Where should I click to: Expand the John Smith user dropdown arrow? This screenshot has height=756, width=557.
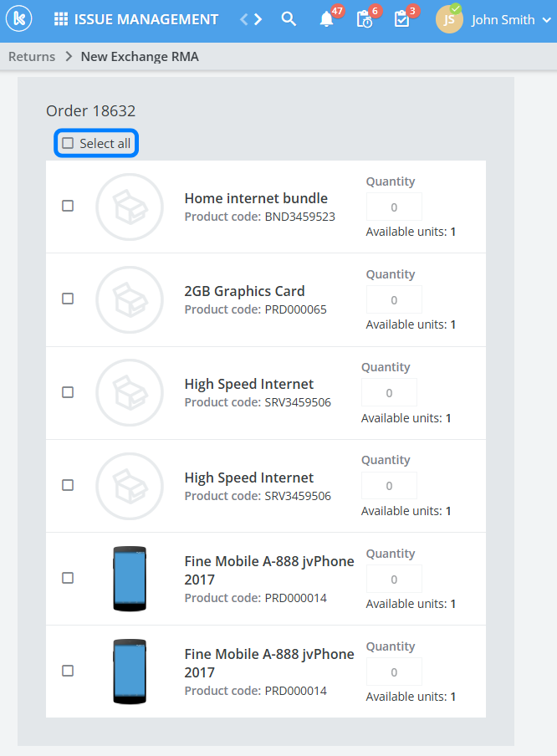click(542, 20)
